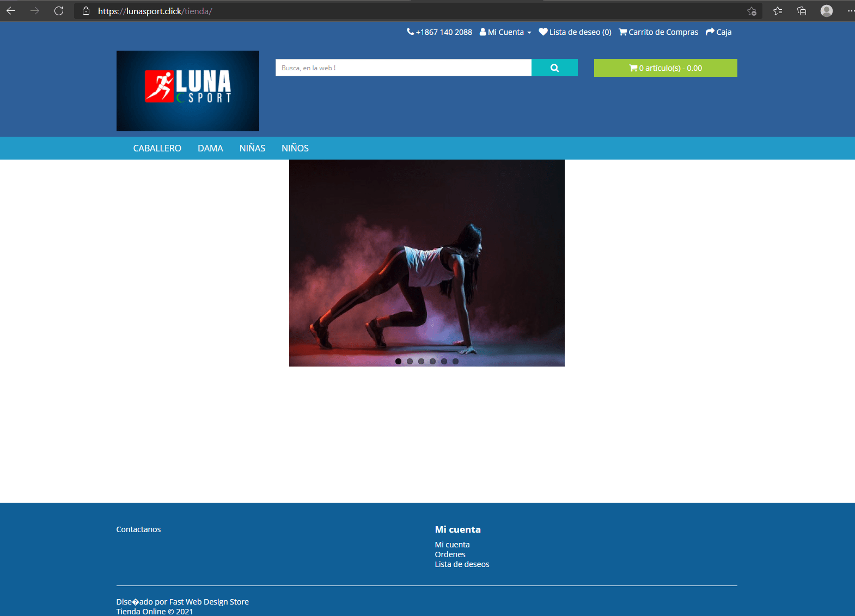The height and width of the screenshot is (616, 855).
Task: Click the magnifier search button
Action: click(x=554, y=68)
